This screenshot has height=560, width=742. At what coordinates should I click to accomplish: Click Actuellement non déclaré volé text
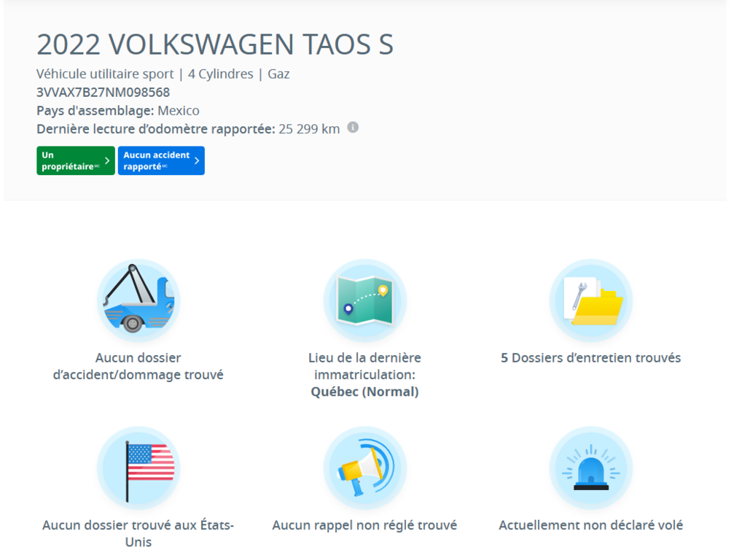point(590,524)
